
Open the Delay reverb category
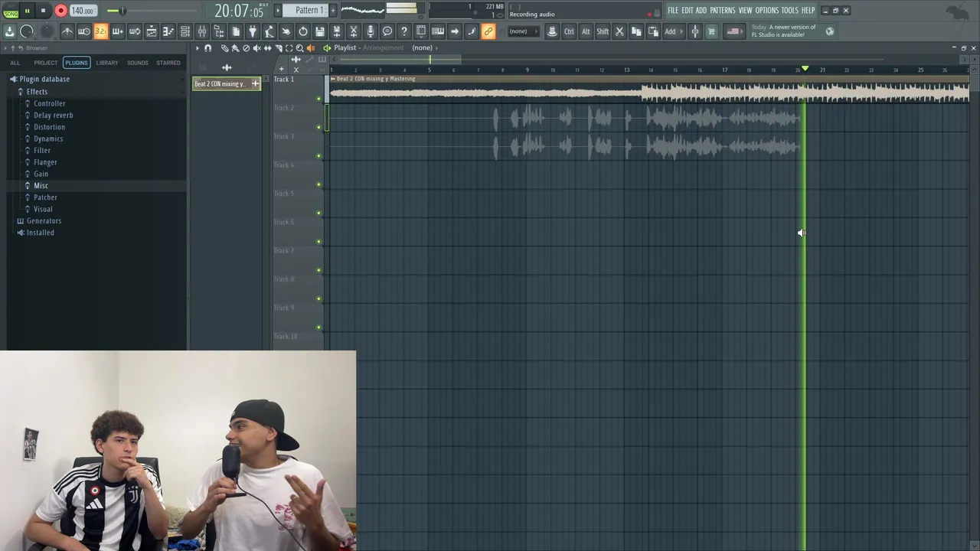coord(53,116)
